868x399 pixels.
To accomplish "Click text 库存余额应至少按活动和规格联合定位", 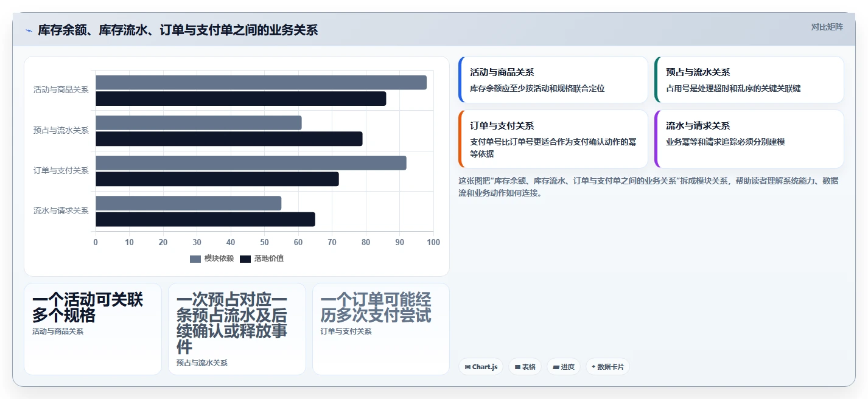I will (x=537, y=88).
